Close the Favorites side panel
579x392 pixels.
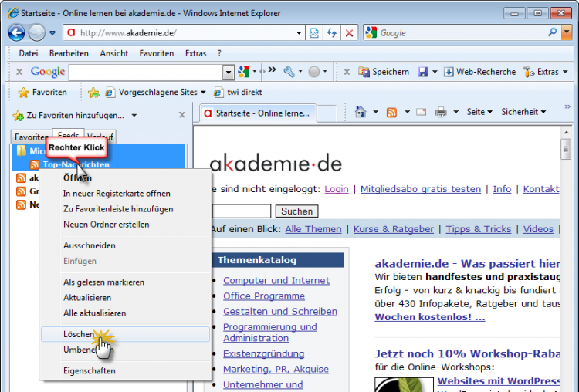click(x=182, y=115)
